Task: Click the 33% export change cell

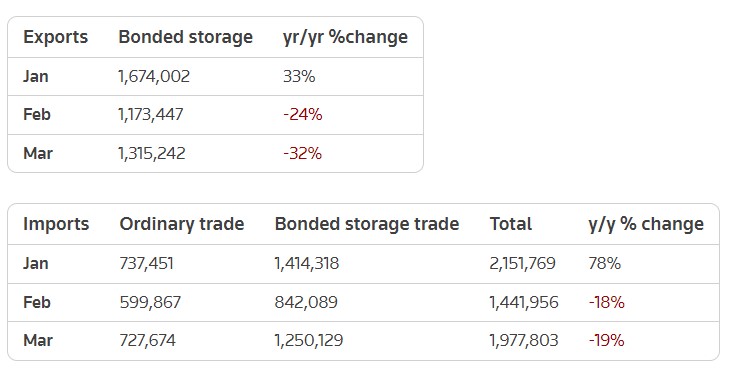Action: point(299,76)
